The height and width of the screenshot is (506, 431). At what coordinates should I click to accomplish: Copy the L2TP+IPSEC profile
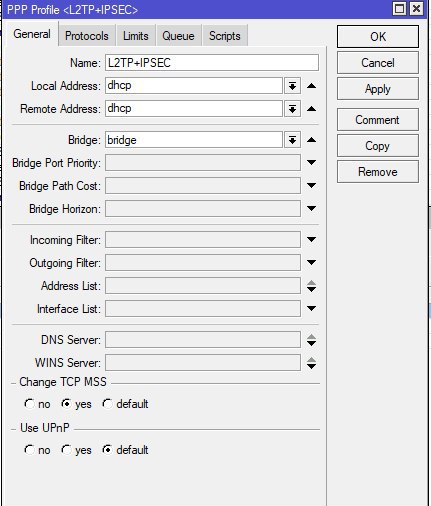tap(378, 146)
